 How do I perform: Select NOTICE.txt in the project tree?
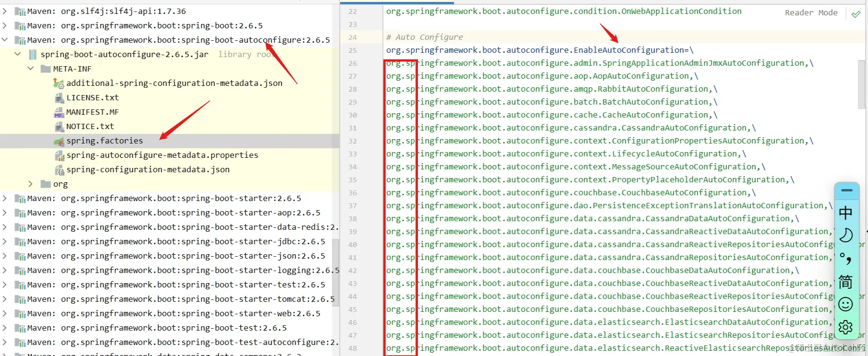(90, 126)
